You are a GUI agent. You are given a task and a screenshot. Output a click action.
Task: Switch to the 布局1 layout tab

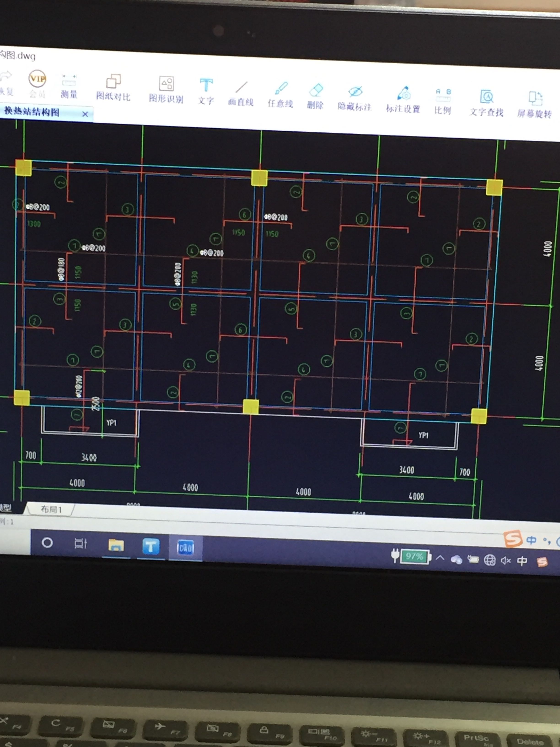(x=51, y=509)
